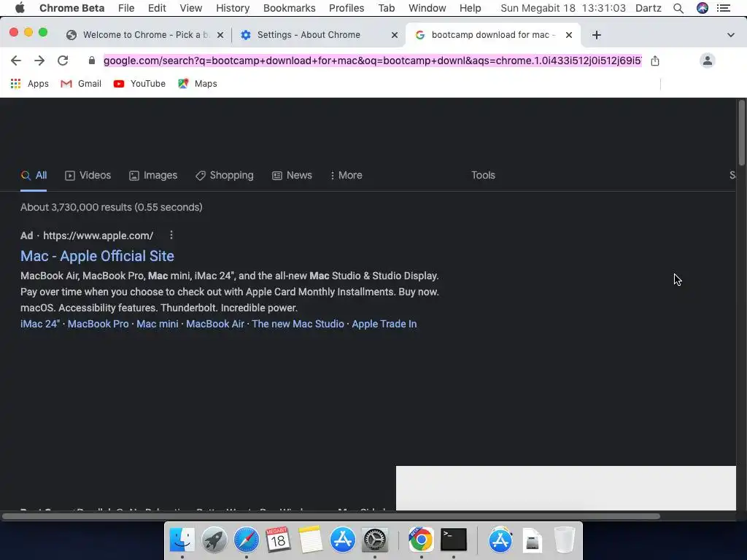This screenshot has width=747, height=560.
Task: Open Siri from the menu bar
Action: [703, 8]
